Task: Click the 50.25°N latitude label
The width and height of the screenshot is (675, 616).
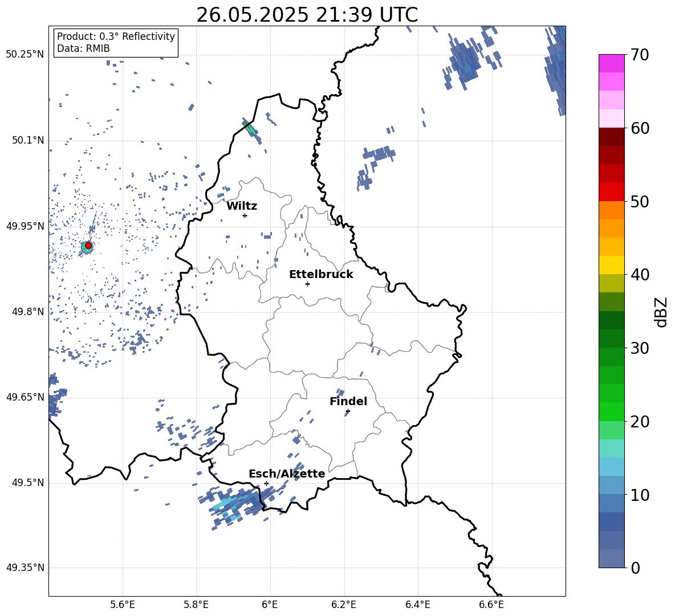Action: 25,55
